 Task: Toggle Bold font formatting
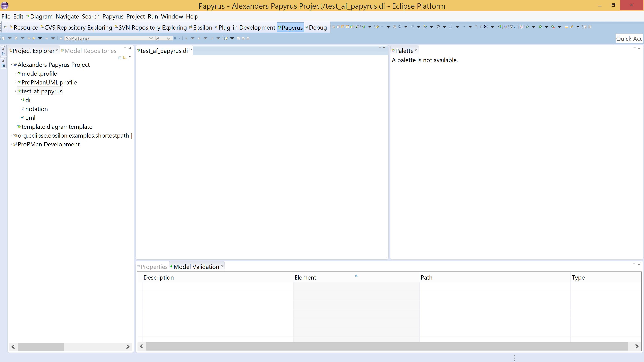(175, 38)
